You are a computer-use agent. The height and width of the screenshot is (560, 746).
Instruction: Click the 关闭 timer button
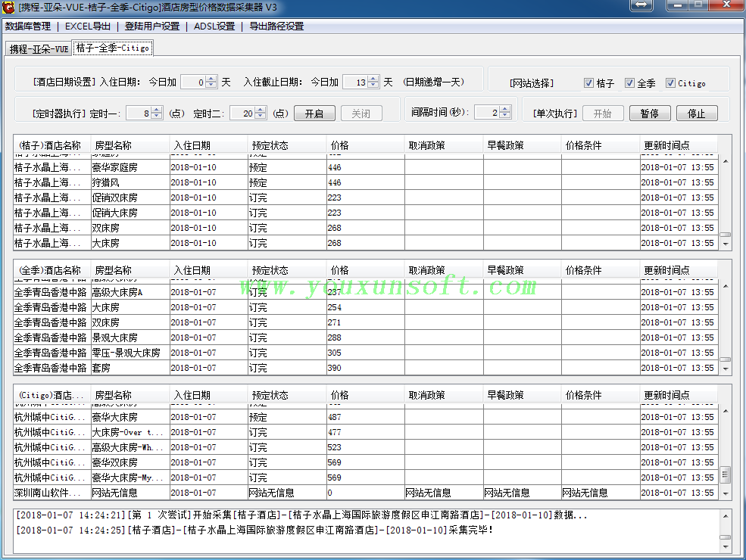361,114
